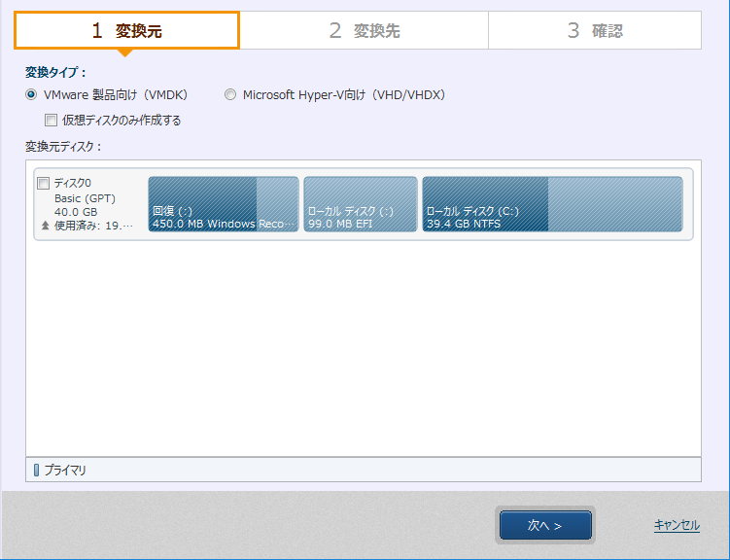The image size is (730, 560).
Task: Select the 回復 450.0 MB recovery partition
Action: coord(223,204)
